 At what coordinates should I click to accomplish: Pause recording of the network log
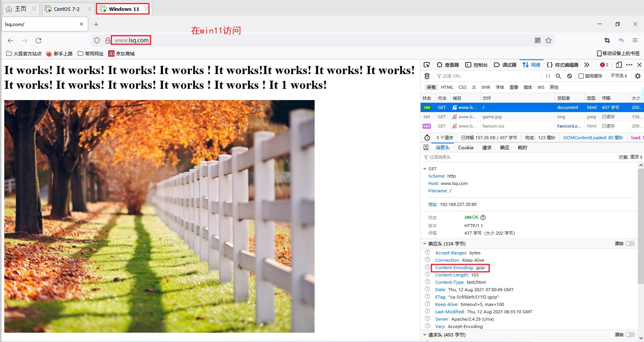548,76
